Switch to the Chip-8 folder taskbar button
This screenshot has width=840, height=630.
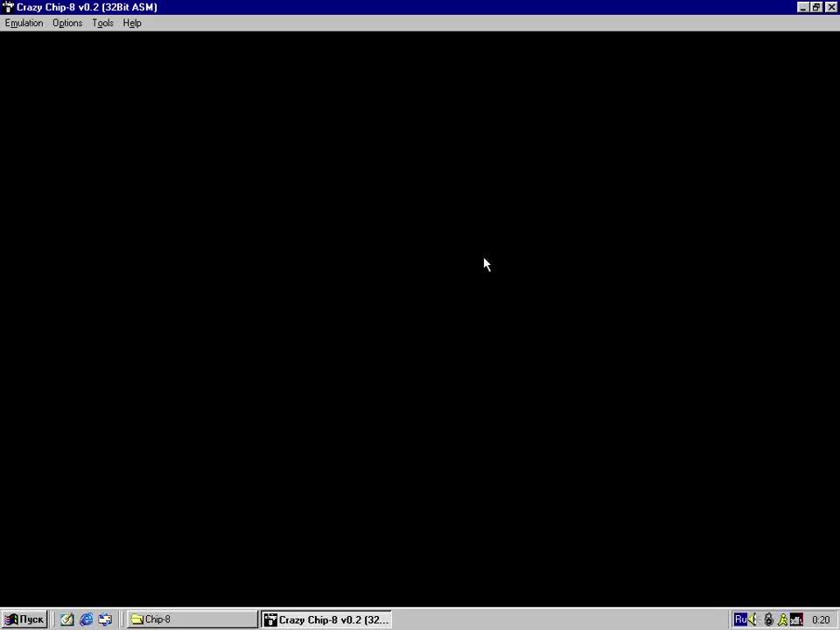(x=192, y=619)
